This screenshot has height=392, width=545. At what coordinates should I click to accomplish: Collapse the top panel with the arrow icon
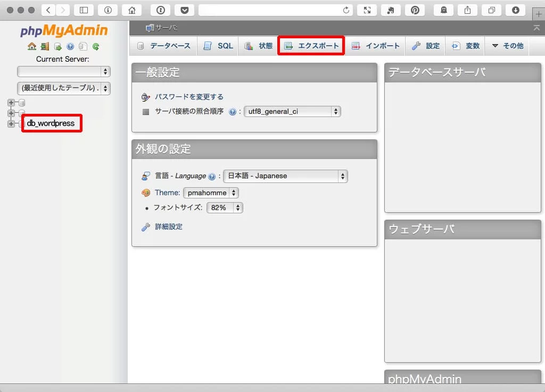pyautogui.click(x=536, y=28)
